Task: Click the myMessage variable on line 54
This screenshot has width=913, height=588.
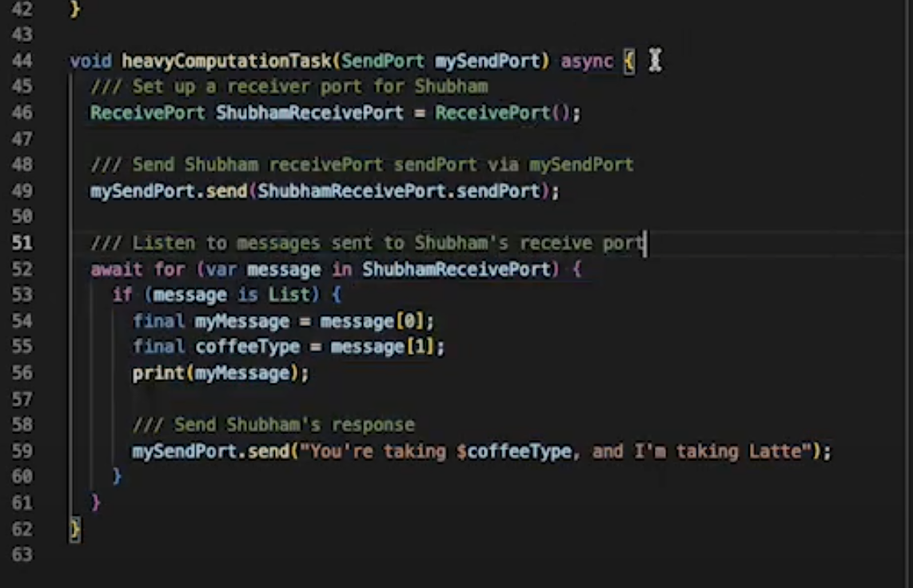Action: (241, 321)
